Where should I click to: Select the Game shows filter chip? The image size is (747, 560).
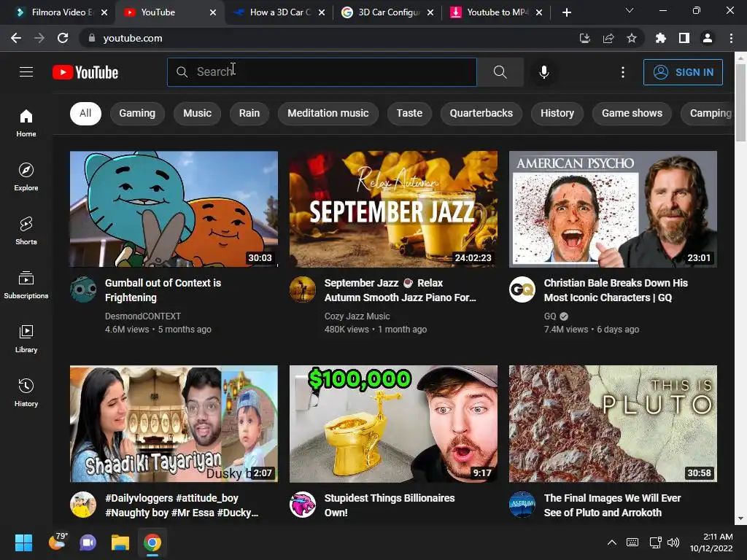click(x=632, y=113)
